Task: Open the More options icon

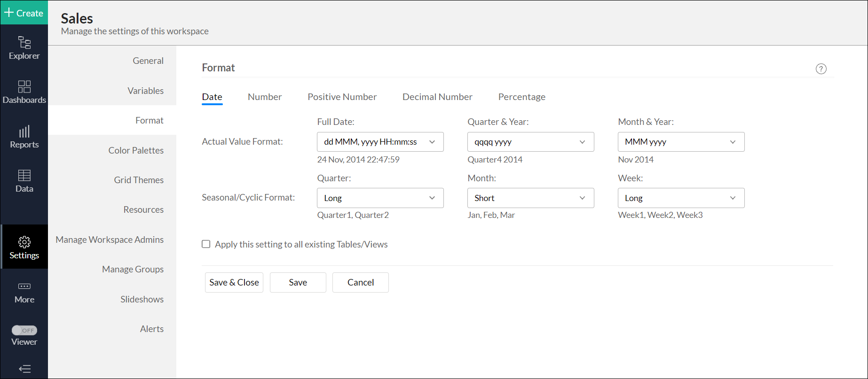Action: [x=24, y=286]
